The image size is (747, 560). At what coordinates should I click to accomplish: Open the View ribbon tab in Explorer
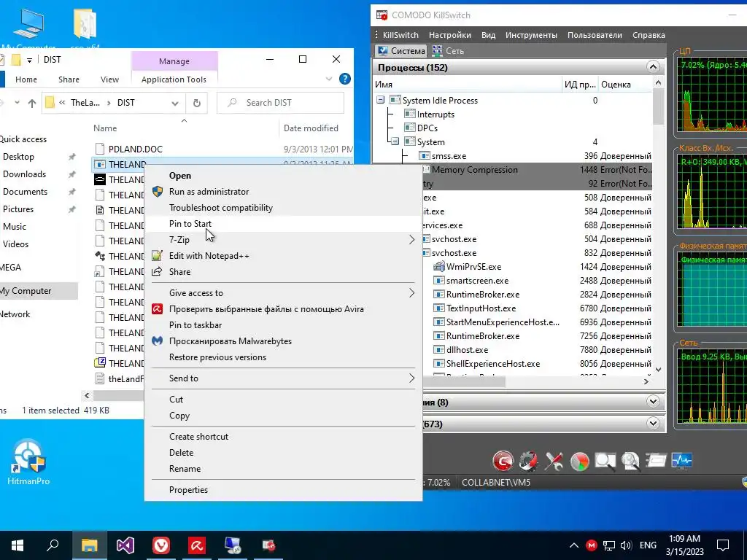tap(109, 79)
